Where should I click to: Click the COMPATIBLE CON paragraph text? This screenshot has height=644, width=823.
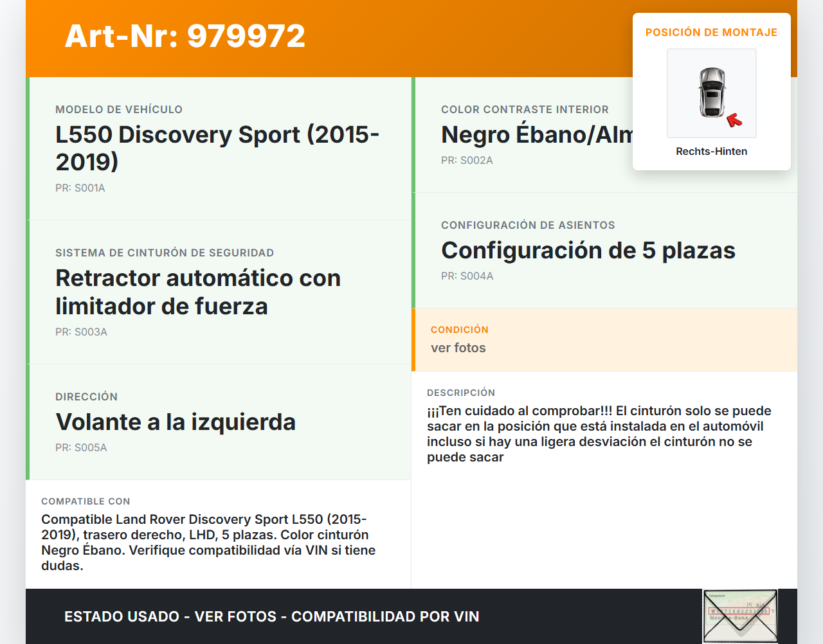coord(208,542)
